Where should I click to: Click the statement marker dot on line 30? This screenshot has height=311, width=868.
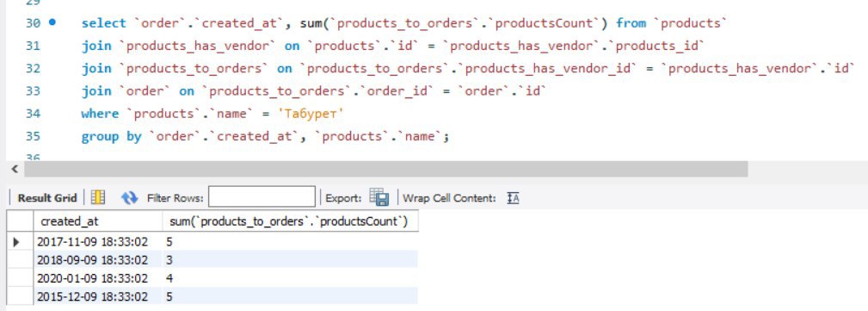[x=52, y=22]
